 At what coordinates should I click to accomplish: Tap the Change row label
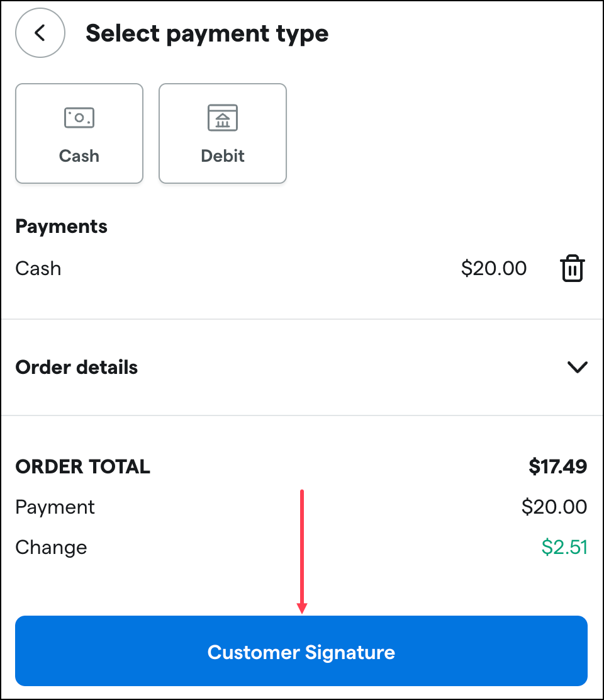(x=51, y=547)
